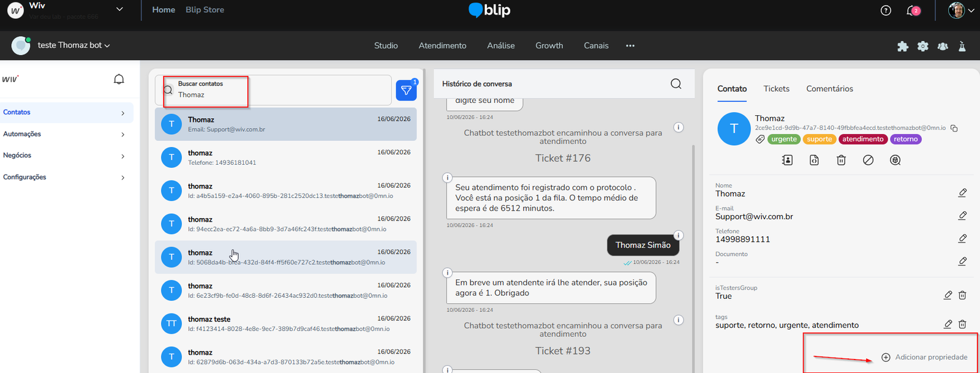Switch to the Tickets tab
Screen dimensions: 980x373
point(776,89)
